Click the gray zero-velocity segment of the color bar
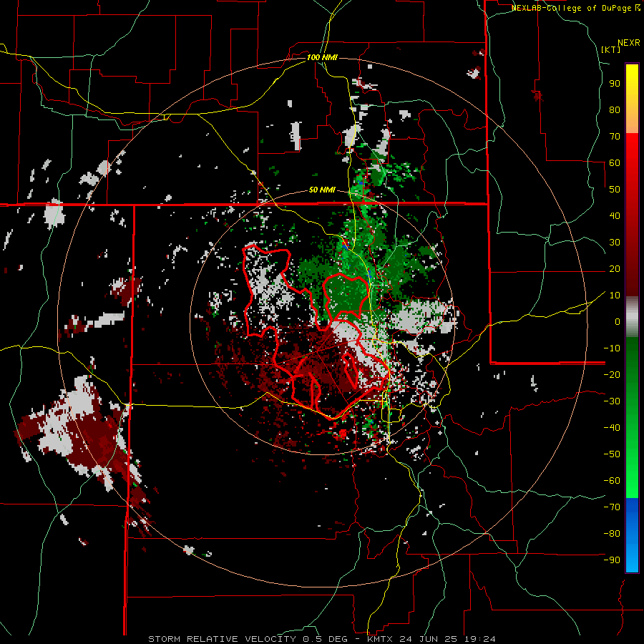The image size is (644, 644). point(632,318)
